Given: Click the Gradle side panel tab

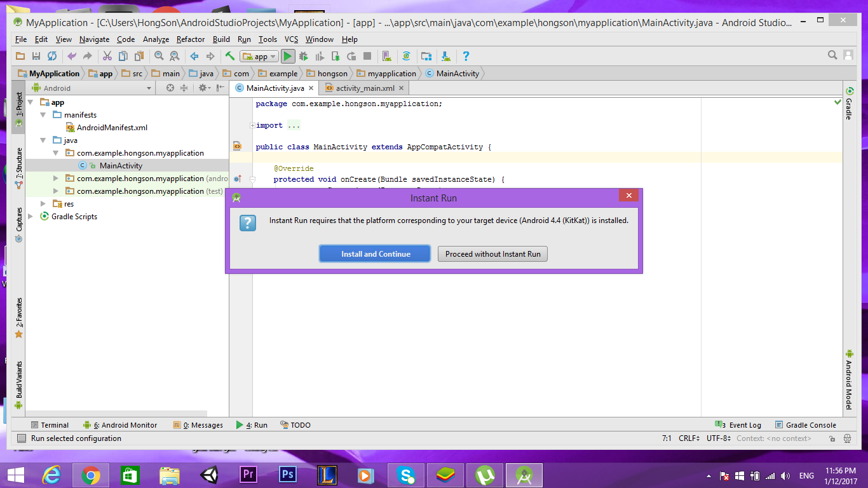Looking at the screenshot, I should (849, 104).
